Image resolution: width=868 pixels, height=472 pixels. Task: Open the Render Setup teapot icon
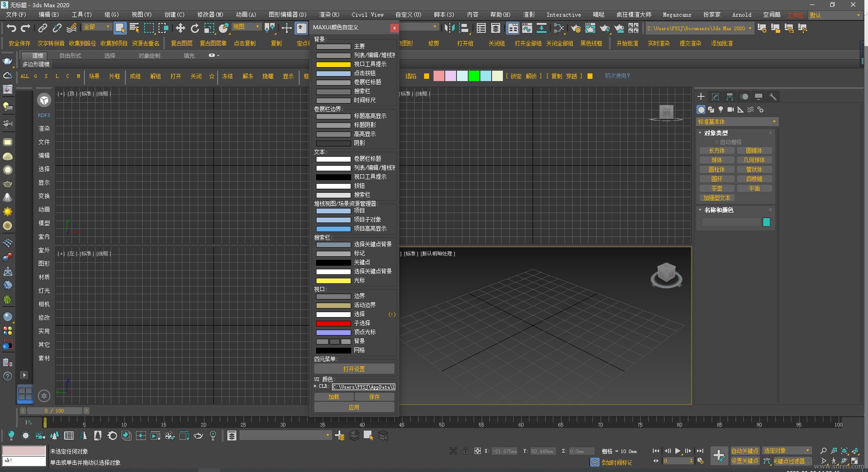pos(575,28)
